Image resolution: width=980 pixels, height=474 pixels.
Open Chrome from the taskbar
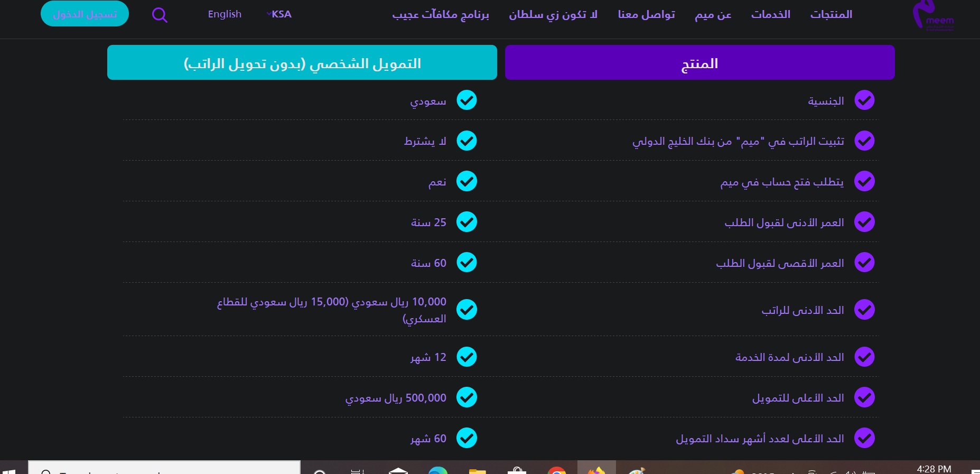557,470
